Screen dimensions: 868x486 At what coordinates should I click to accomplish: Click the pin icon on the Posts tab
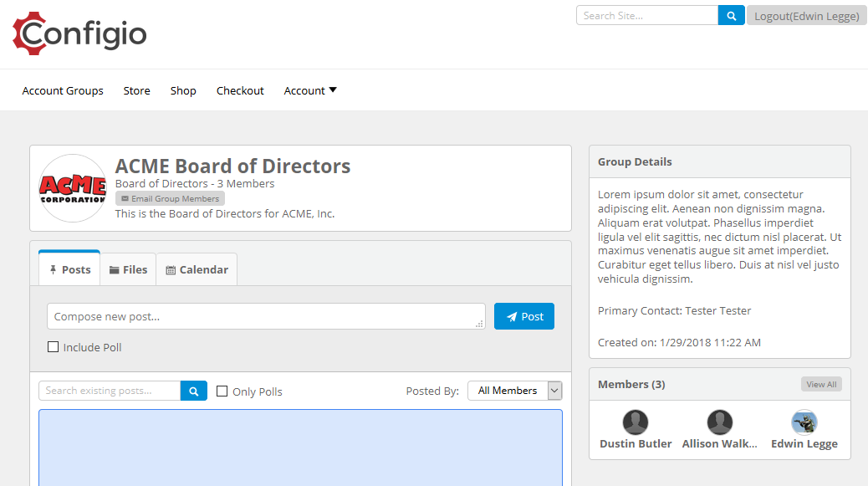[54, 269]
